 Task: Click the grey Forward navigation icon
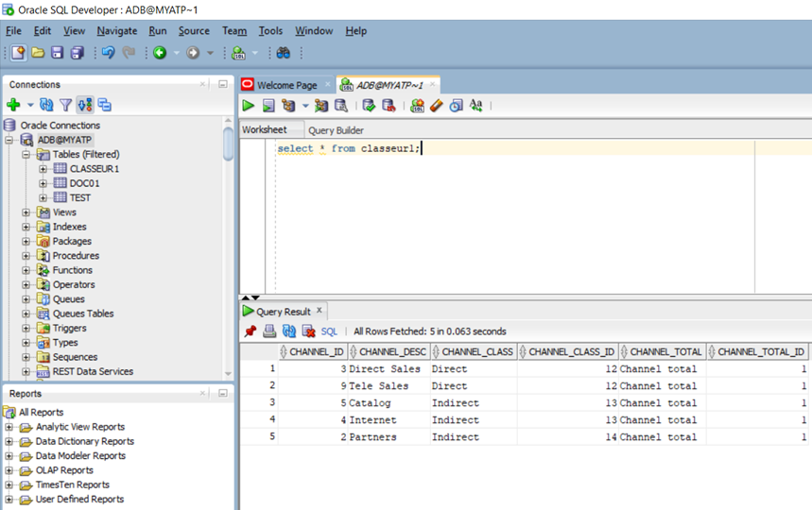pos(193,53)
